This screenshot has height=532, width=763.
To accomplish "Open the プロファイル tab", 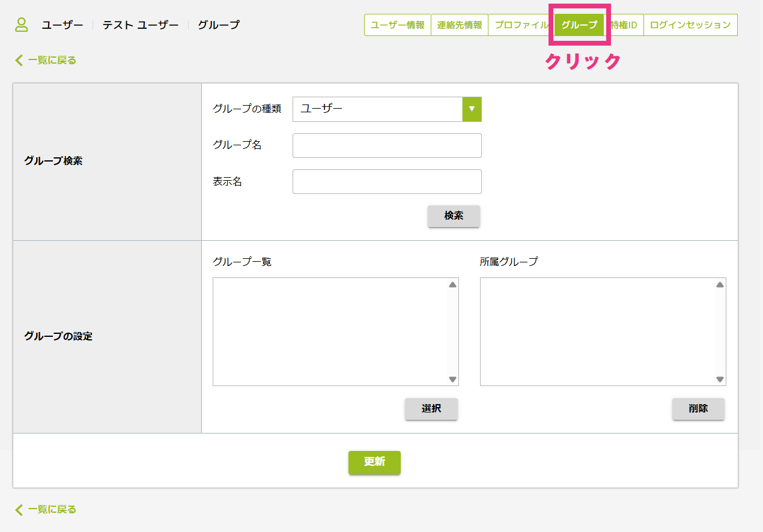I will coord(521,25).
